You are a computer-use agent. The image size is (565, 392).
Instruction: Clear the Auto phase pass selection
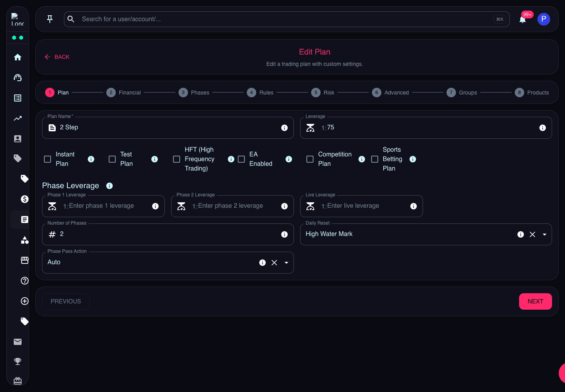[274, 263]
